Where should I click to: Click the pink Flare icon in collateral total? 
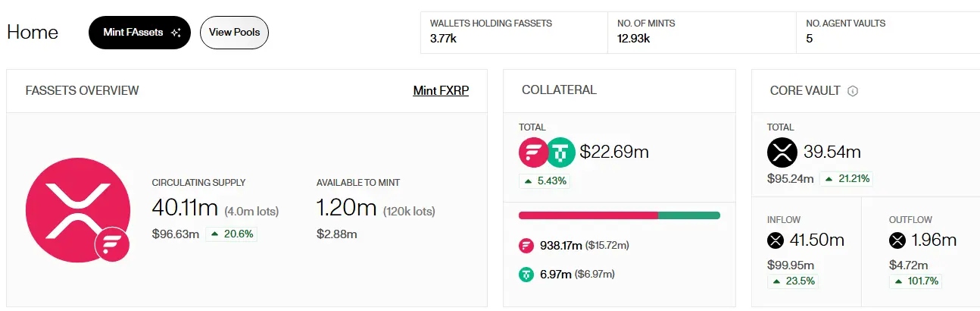point(533,152)
